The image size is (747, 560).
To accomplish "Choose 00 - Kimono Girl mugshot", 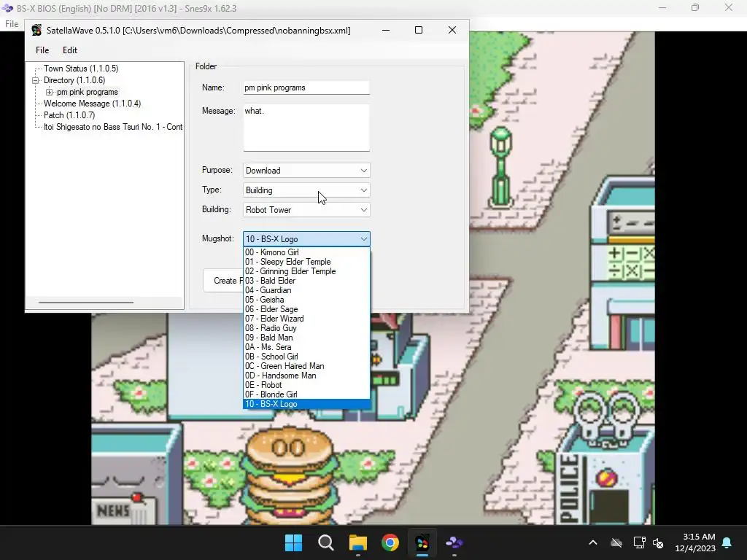I will pyautogui.click(x=306, y=252).
